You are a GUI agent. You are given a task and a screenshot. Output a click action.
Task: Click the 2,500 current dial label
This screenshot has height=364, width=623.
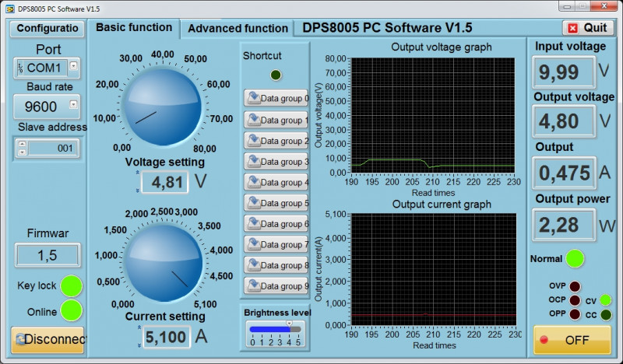(x=162, y=212)
